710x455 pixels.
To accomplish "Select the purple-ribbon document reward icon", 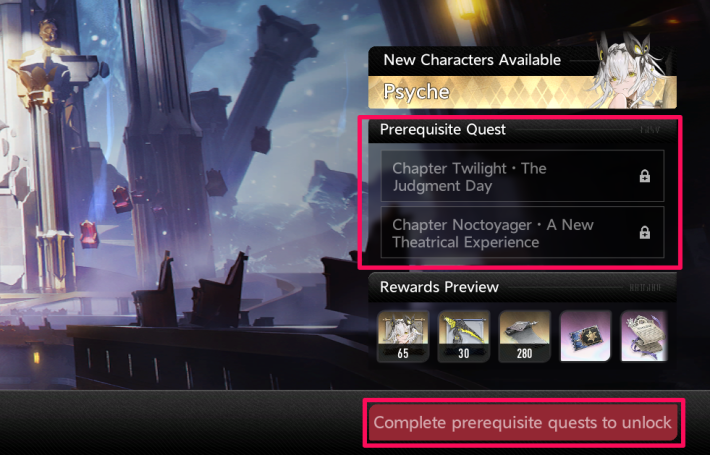I will pyautogui.click(x=644, y=336).
